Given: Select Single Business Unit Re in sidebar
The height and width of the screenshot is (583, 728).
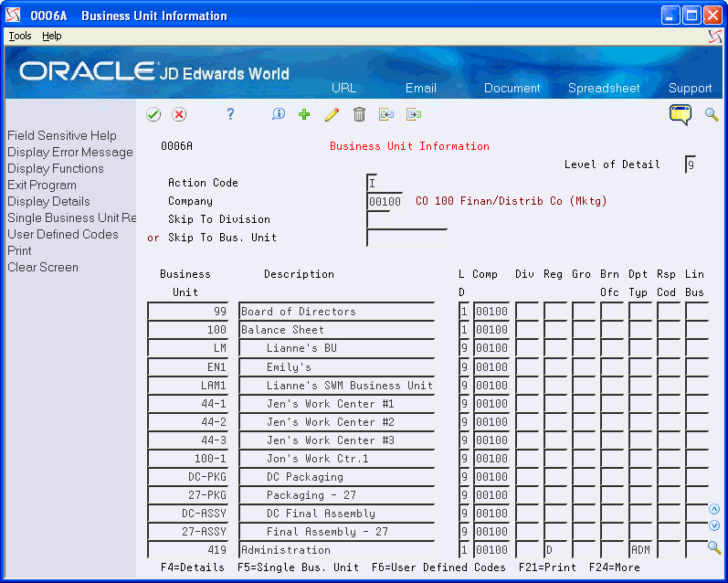Looking at the screenshot, I should click(x=71, y=217).
